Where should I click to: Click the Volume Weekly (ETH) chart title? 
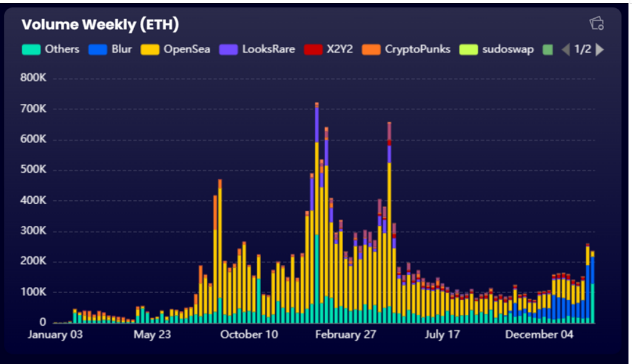pyautogui.click(x=100, y=25)
